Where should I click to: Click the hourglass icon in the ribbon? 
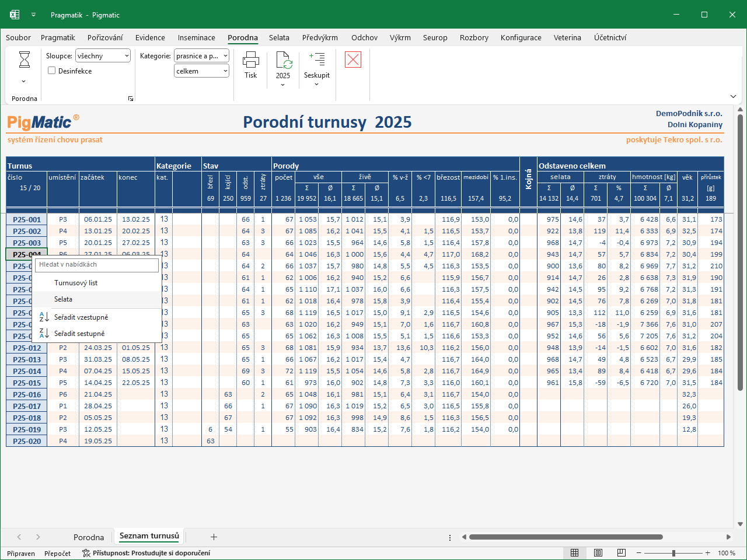tap(25, 60)
